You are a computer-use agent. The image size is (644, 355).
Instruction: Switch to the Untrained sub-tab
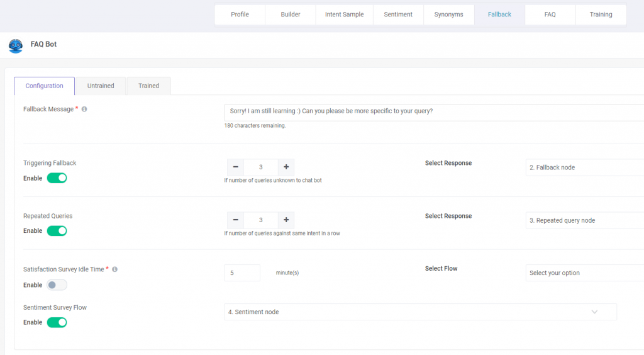[101, 86]
